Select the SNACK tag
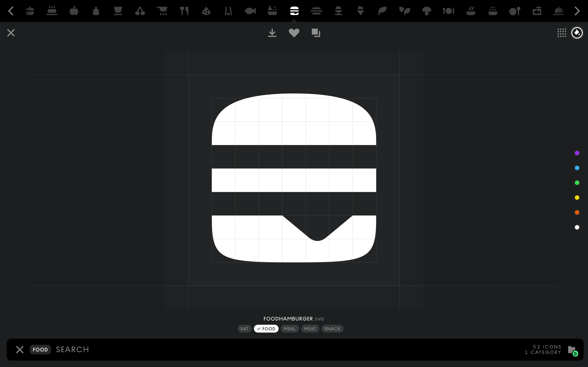588x367 pixels. coord(332,329)
